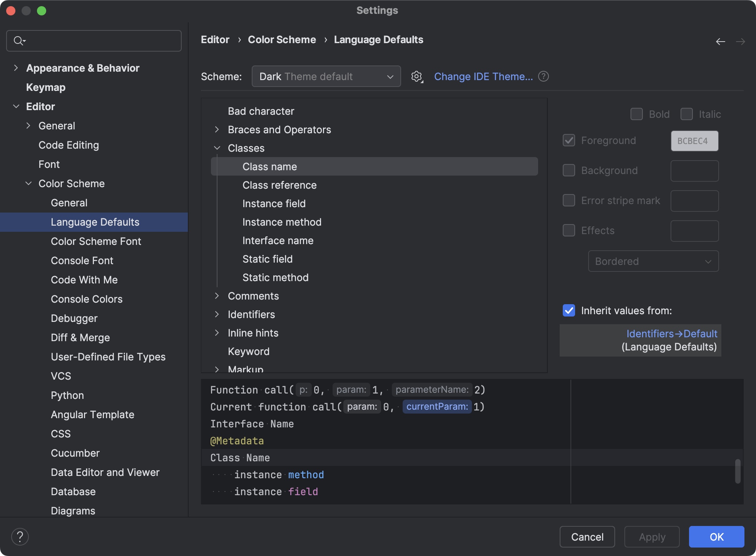
Task: Expand the Comments tree node
Action: (217, 296)
